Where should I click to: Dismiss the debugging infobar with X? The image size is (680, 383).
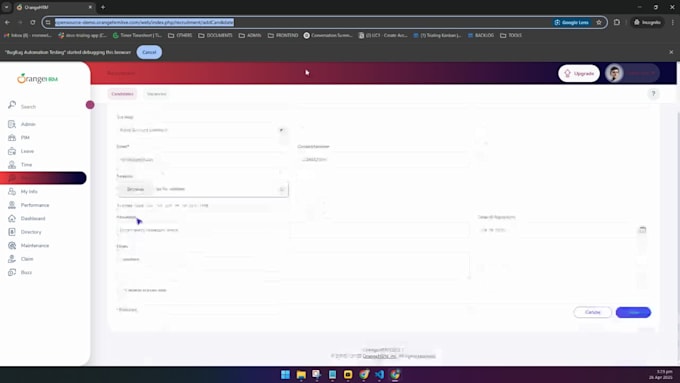click(x=671, y=52)
